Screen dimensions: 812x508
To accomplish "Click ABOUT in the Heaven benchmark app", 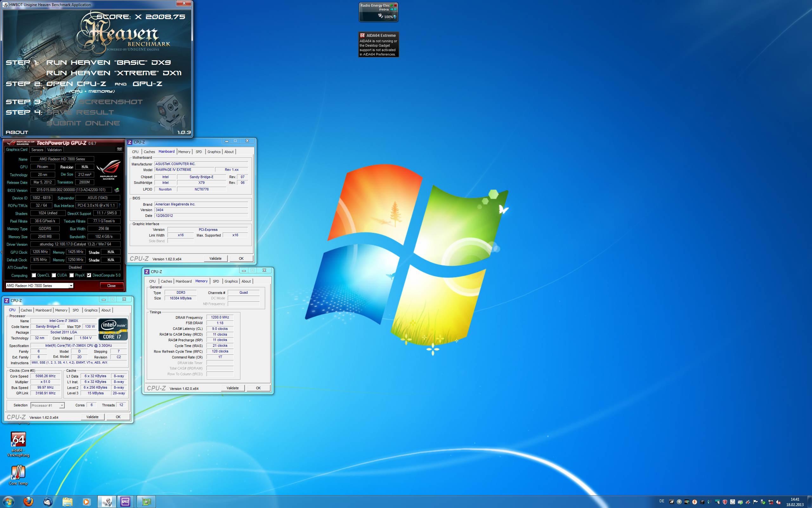I will coord(17,132).
